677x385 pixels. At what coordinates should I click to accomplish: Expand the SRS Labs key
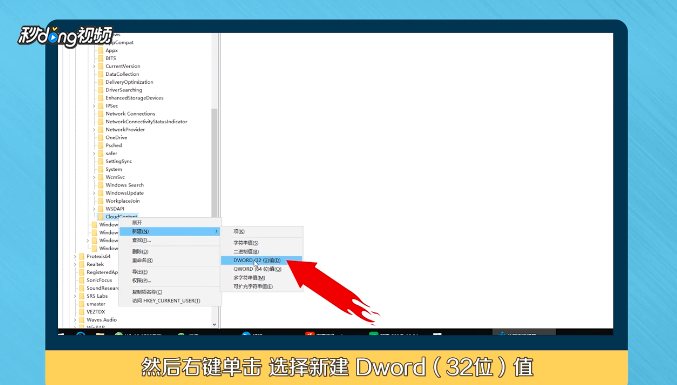pyautogui.click(x=75, y=296)
